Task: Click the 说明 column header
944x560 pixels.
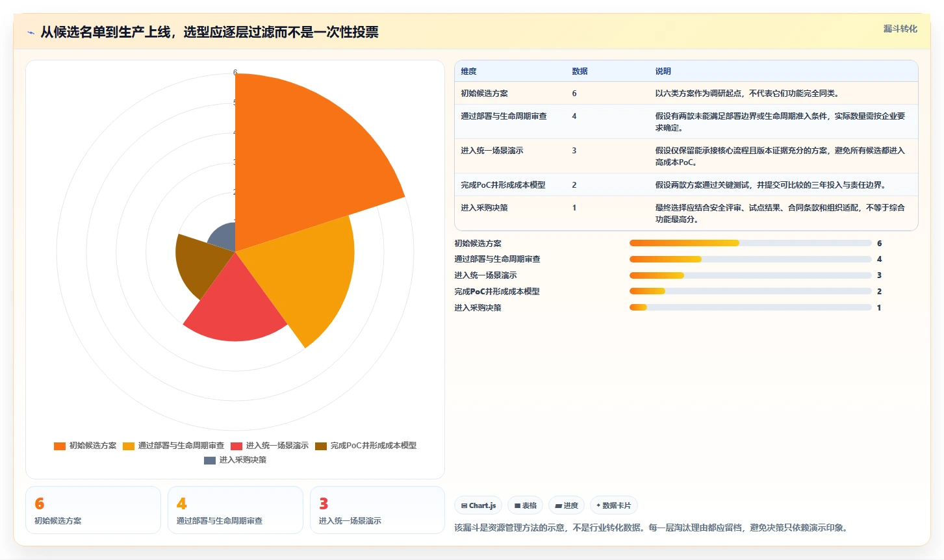Action: [663, 71]
